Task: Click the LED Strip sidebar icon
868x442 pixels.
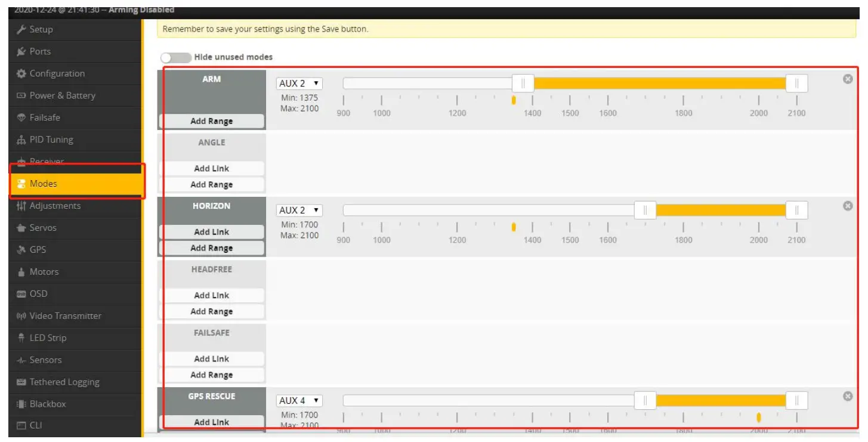Action: [21, 338]
